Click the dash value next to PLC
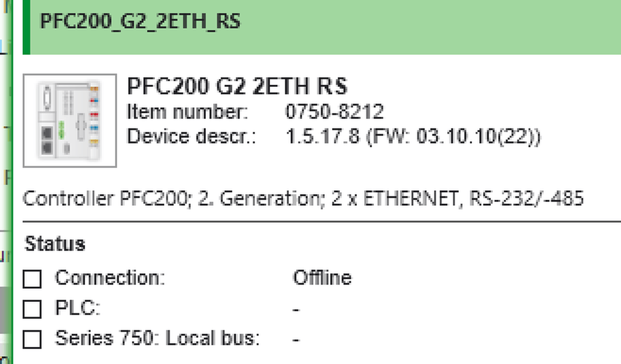This screenshot has height=364, width=621. [x=296, y=309]
